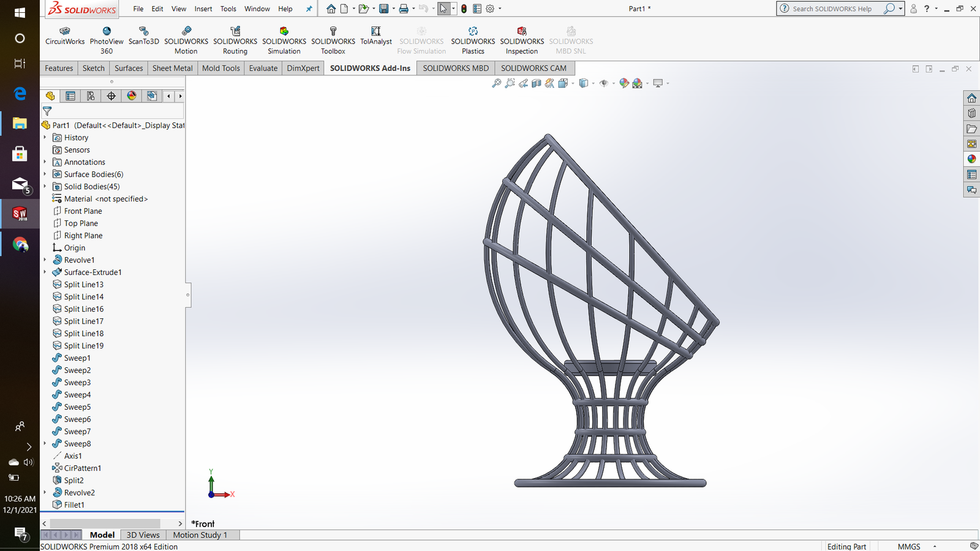
Task: Toggle the ScanTo3D add-in
Action: pyautogui.click(x=144, y=36)
